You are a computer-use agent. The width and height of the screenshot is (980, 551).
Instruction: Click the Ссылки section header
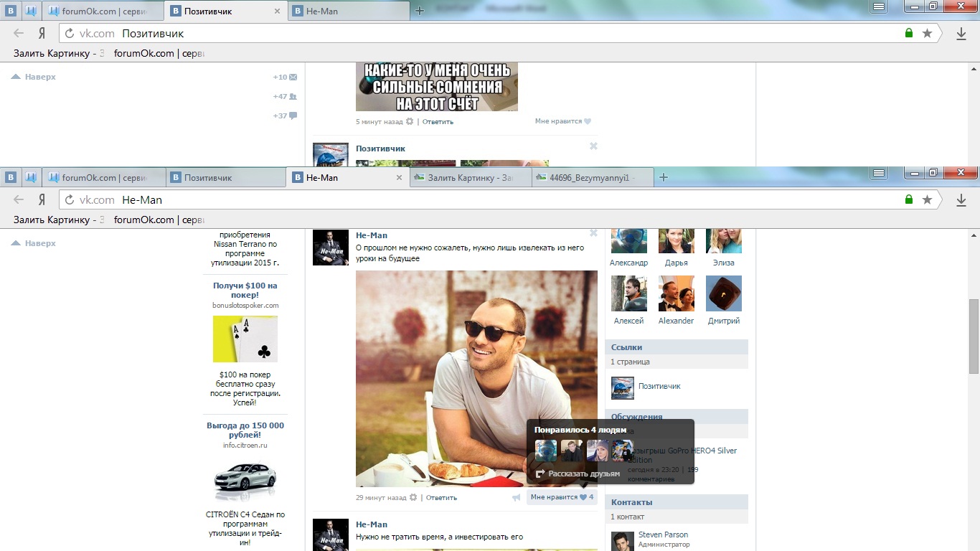click(x=677, y=347)
